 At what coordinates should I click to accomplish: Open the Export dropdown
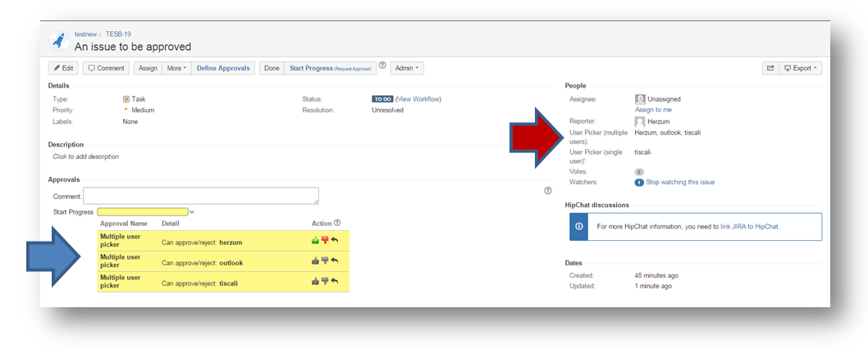[x=801, y=68]
